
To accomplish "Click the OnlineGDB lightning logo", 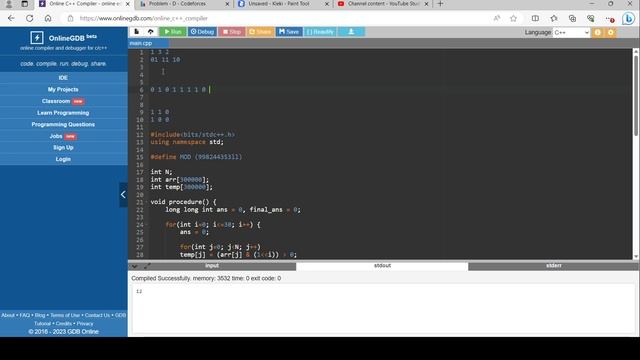I will click(x=37, y=38).
